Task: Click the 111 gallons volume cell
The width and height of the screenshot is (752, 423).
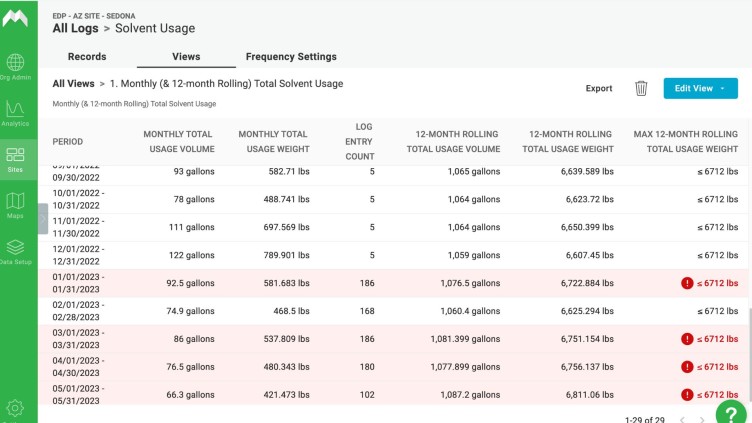Action: pos(191,227)
